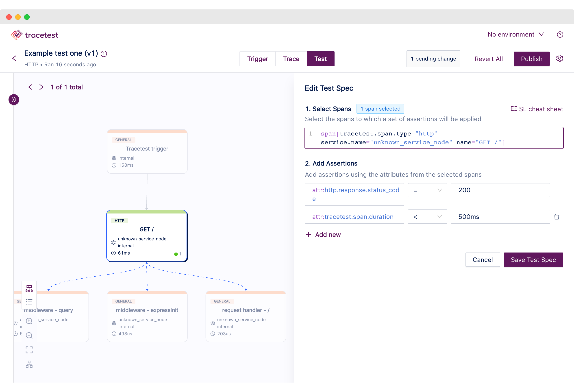Open the less-than operator dropdown

pyautogui.click(x=427, y=217)
